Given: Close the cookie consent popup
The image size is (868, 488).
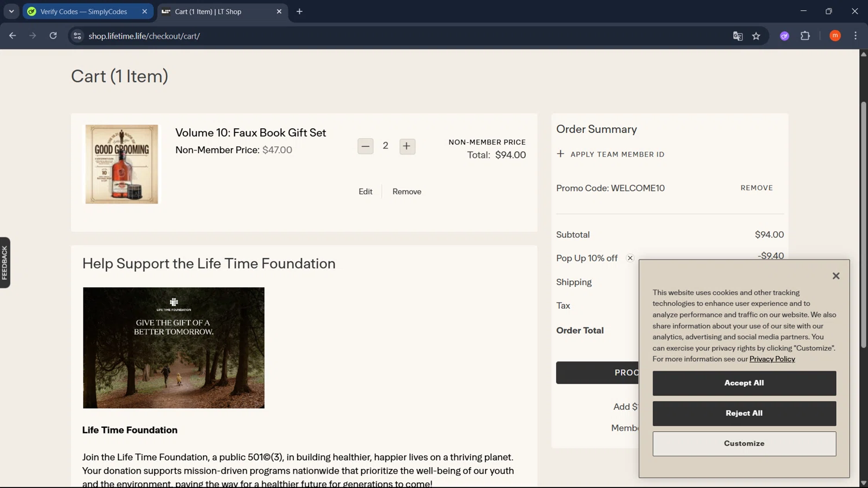Looking at the screenshot, I should [836, 276].
